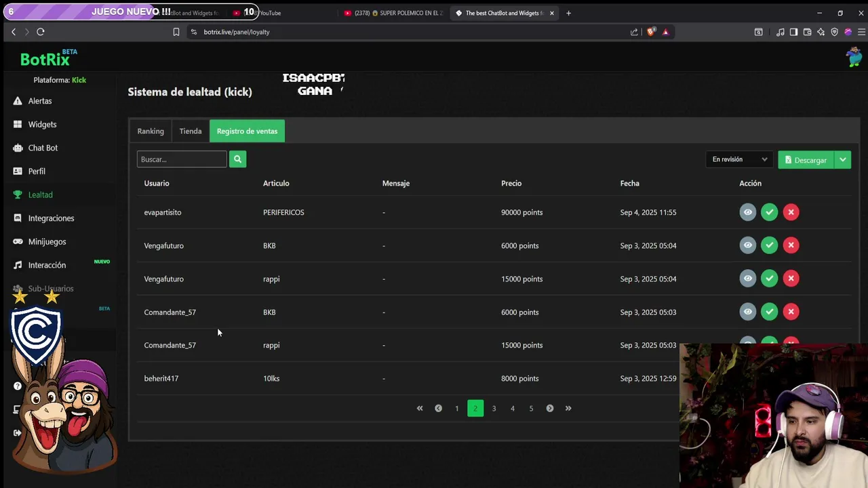This screenshot has width=868, height=488.
Task: Open the En revisión status dropdown
Action: tap(739, 159)
